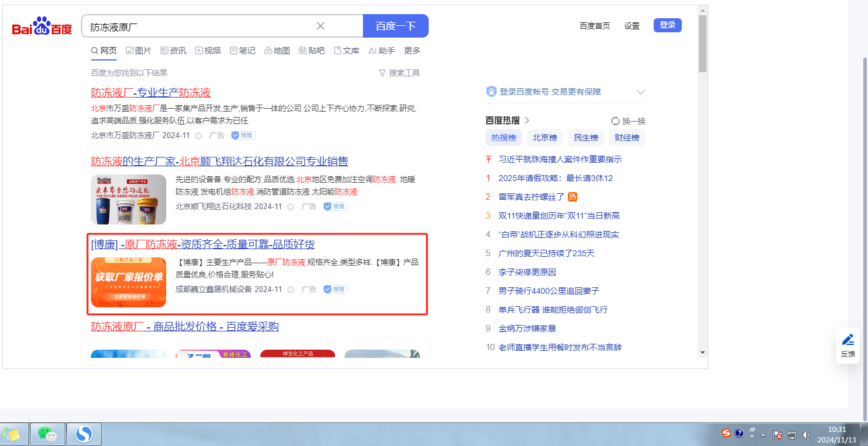Clear the search box with X icon
Screen dimensions: 868x446
(x=321, y=26)
